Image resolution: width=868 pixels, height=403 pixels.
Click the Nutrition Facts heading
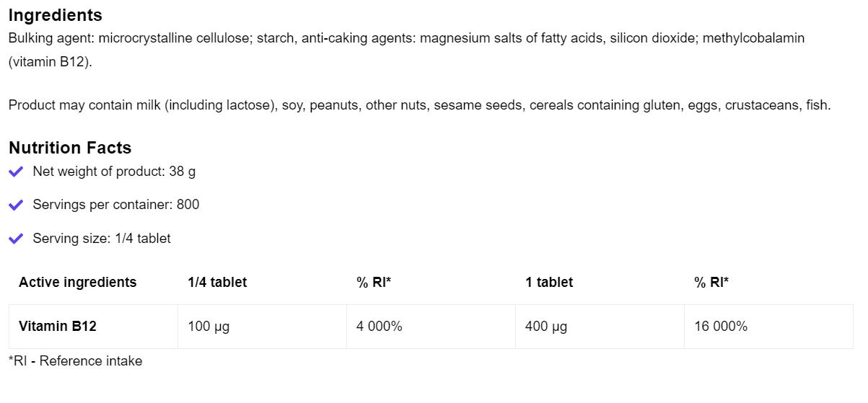[70, 148]
